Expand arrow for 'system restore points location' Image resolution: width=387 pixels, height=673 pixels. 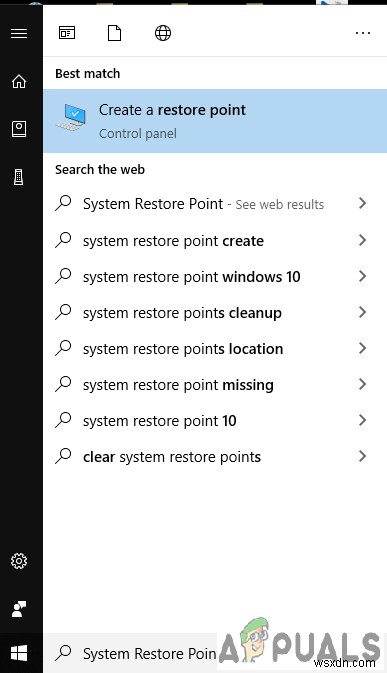tap(363, 348)
